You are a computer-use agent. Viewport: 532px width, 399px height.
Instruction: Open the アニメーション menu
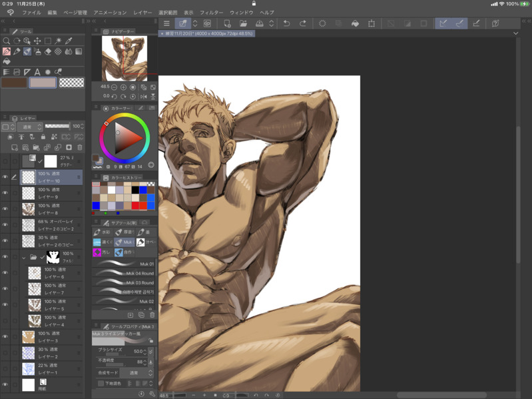coord(110,13)
